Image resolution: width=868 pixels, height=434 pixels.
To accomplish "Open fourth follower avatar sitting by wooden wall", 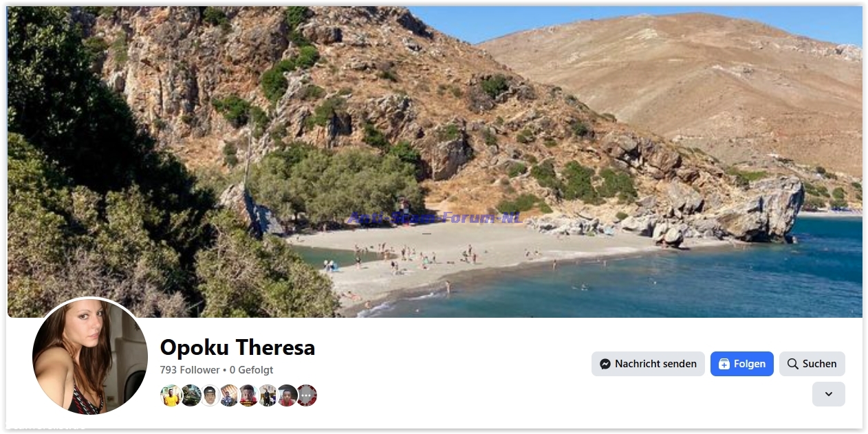I will coord(229,395).
